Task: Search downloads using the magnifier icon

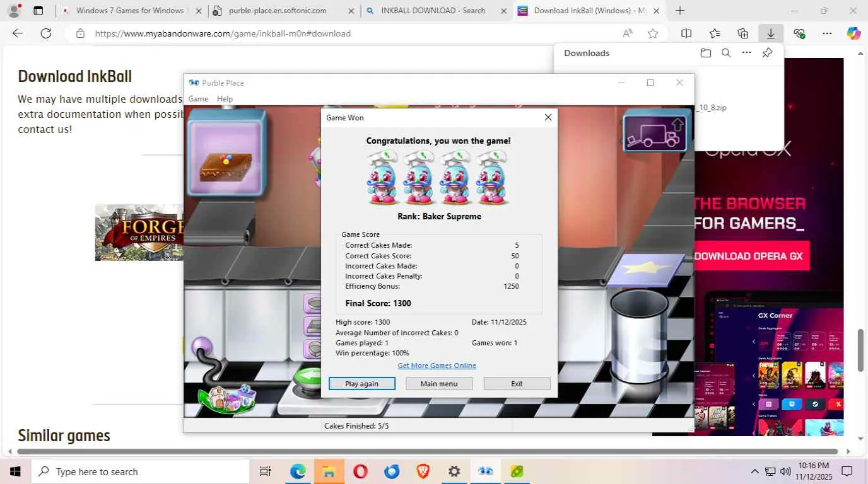Action: [x=726, y=53]
